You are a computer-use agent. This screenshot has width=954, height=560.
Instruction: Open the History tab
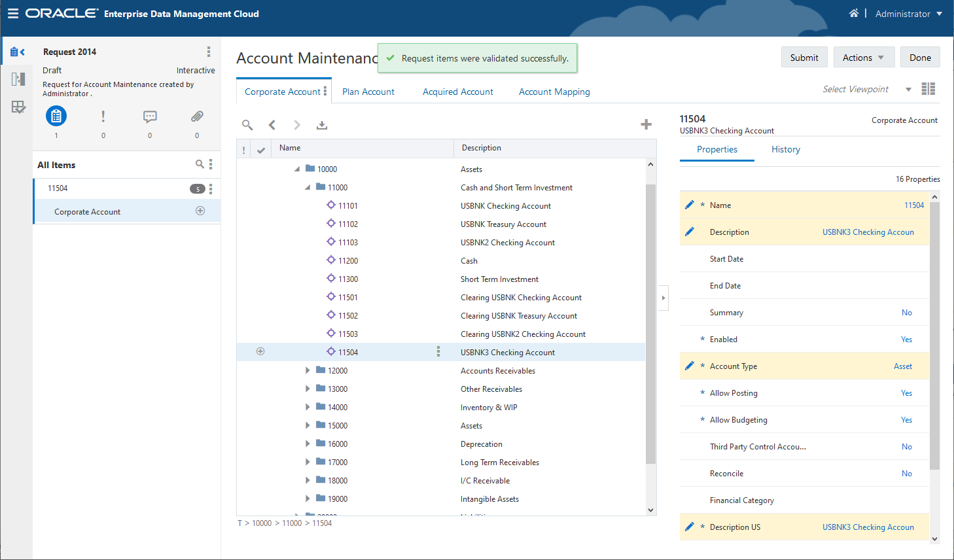[x=785, y=149]
